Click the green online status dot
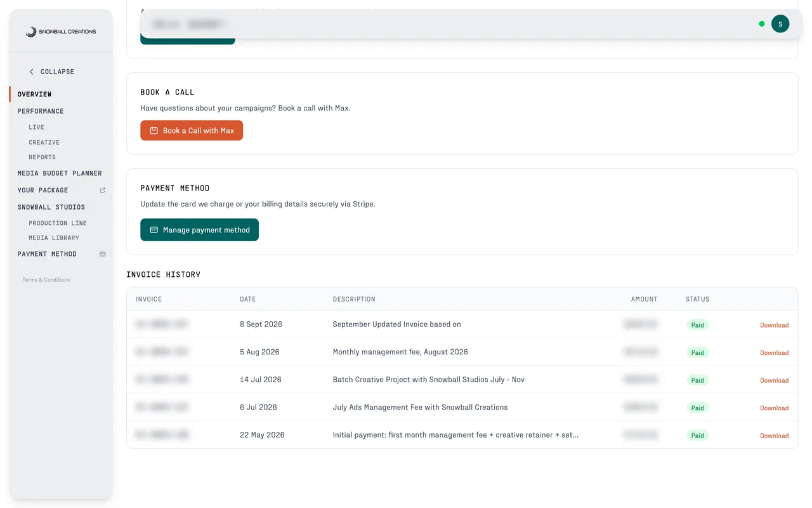 pos(762,24)
